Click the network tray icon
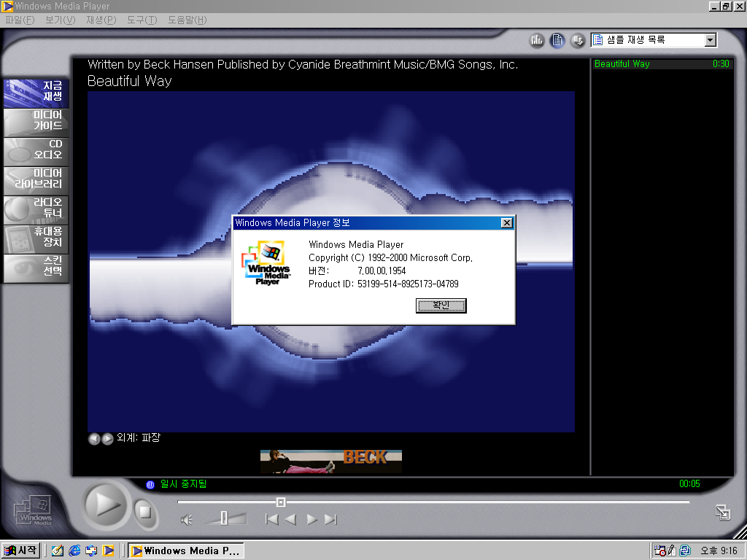 point(685,551)
